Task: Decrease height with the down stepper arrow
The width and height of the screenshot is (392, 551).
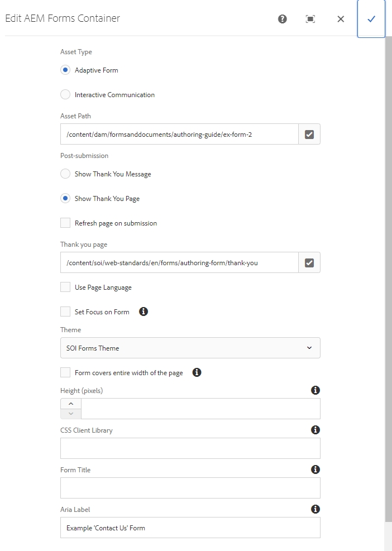Action: 71,414
